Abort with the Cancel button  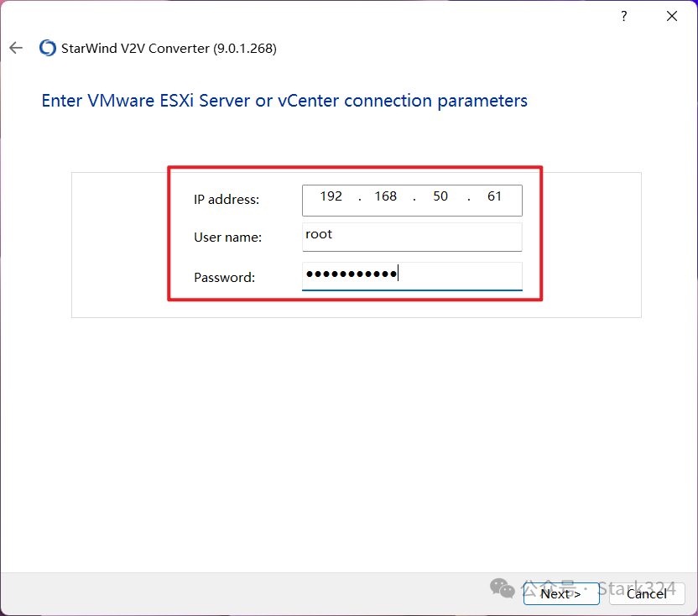point(647,593)
